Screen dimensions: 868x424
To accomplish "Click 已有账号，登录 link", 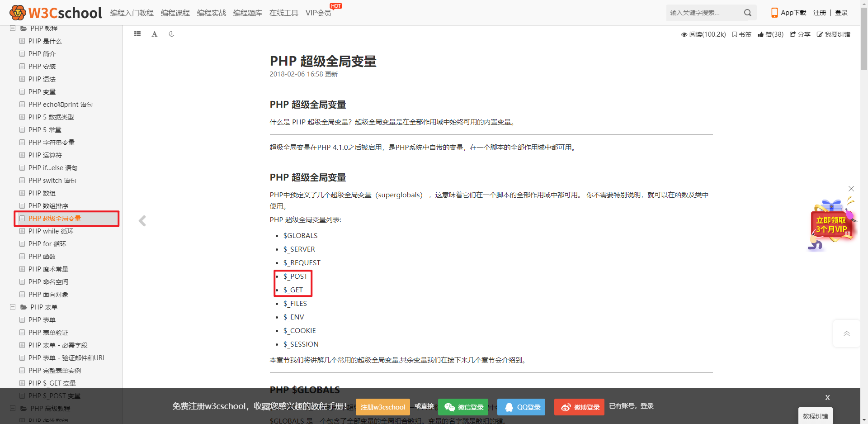I will click(x=631, y=406).
